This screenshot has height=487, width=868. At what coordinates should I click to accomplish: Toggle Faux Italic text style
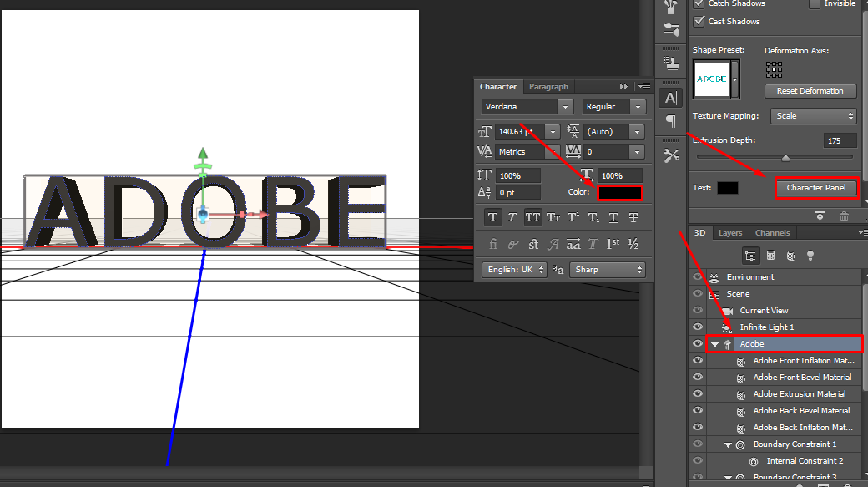[x=512, y=218]
